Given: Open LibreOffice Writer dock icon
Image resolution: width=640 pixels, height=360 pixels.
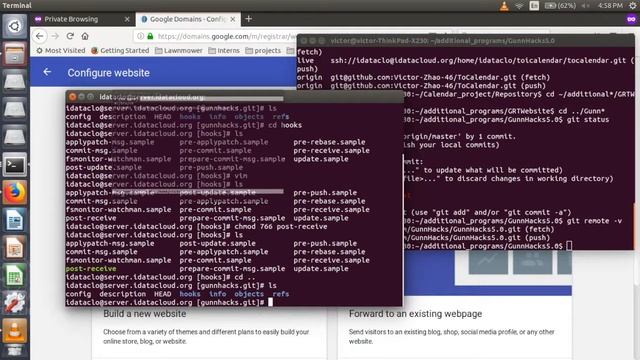Looking at the screenshot, I should [x=15, y=220].
